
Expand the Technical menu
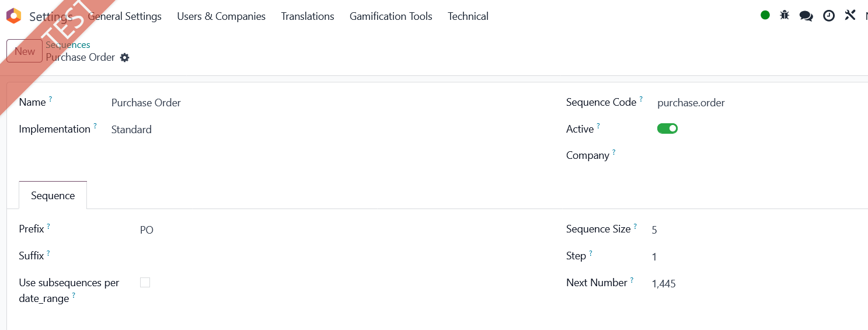pyautogui.click(x=468, y=16)
